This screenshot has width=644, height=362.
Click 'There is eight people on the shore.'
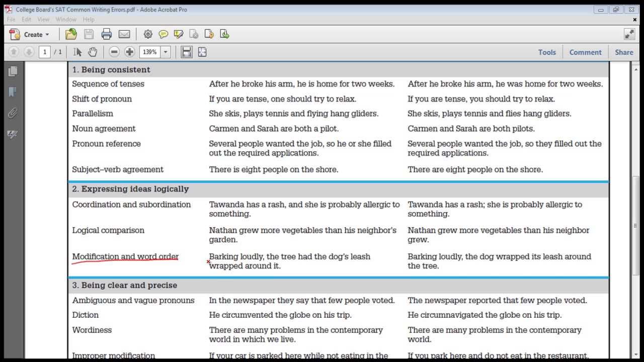[274, 169]
